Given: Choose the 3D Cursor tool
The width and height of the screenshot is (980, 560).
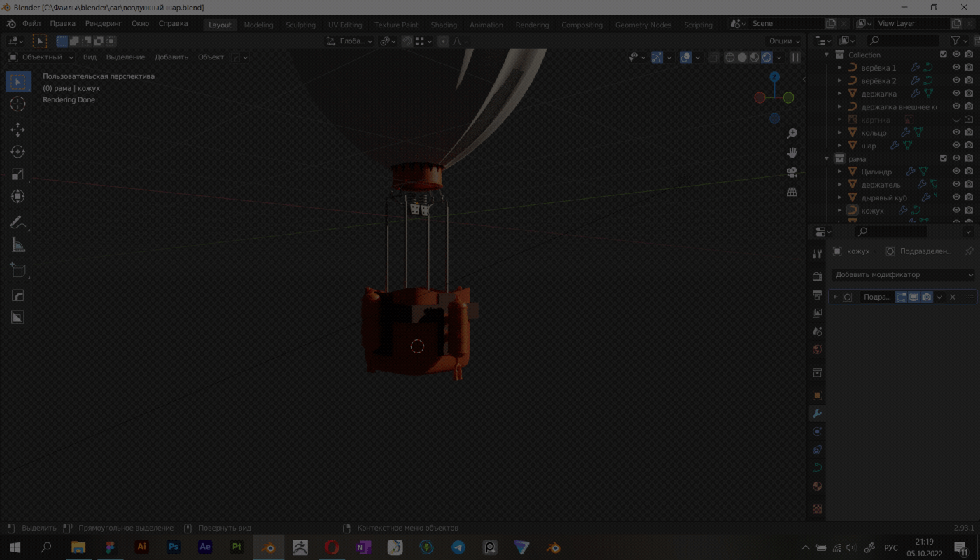Looking at the screenshot, I should coord(18,104).
